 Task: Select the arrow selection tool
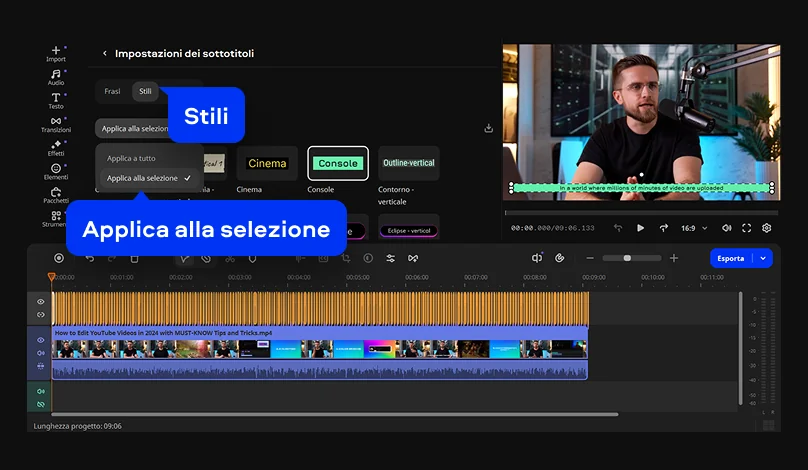(x=184, y=258)
